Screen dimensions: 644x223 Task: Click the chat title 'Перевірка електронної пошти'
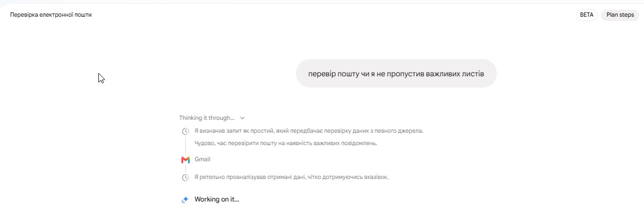point(51,15)
